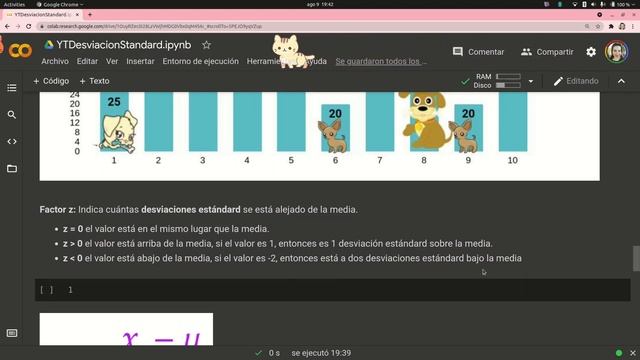640x360 pixels.
Task: Go forward in Chrome navigation
Action: [18, 26]
